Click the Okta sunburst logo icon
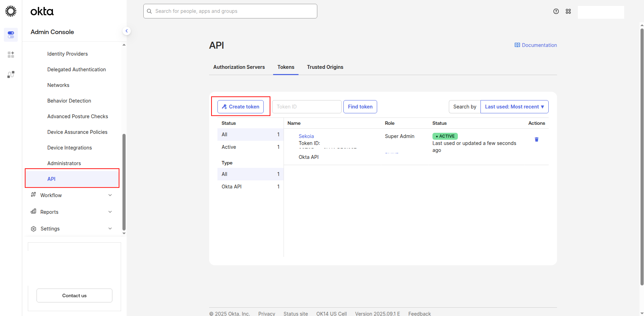This screenshot has width=644, height=316. [11, 11]
